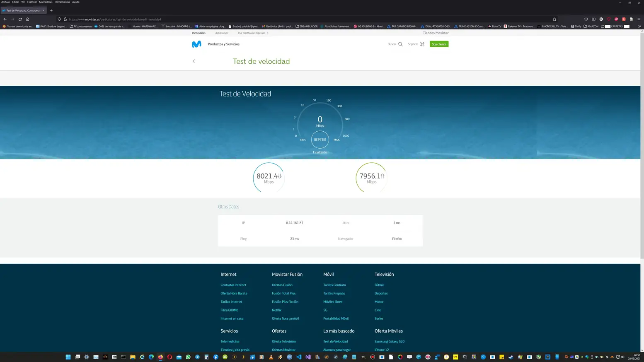Open Productos y Servicios menu
This screenshot has height=362, width=644.
223,44
